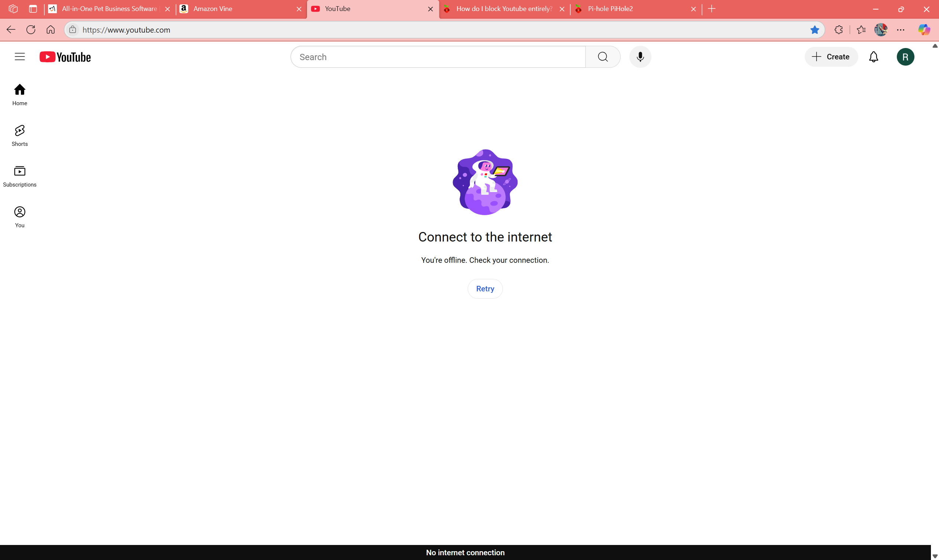This screenshot has height=560, width=939.
Task: Go to Shorts in sidebar
Action: click(20, 136)
